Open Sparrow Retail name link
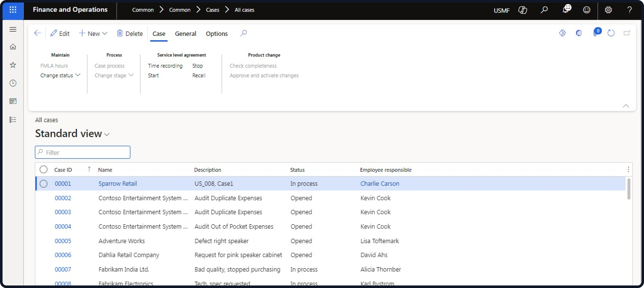The width and height of the screenshot is (644, 288). click(117, 184)
